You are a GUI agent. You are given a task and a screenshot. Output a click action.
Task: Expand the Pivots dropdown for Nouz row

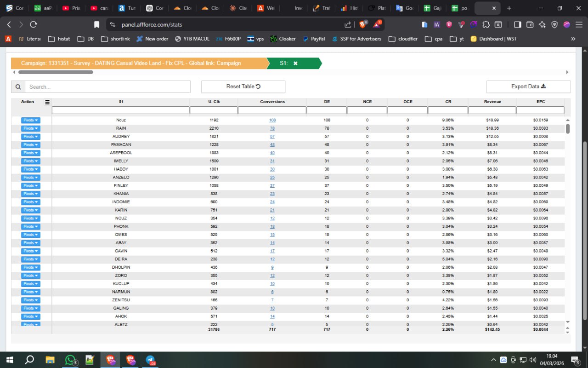[30, 120]
